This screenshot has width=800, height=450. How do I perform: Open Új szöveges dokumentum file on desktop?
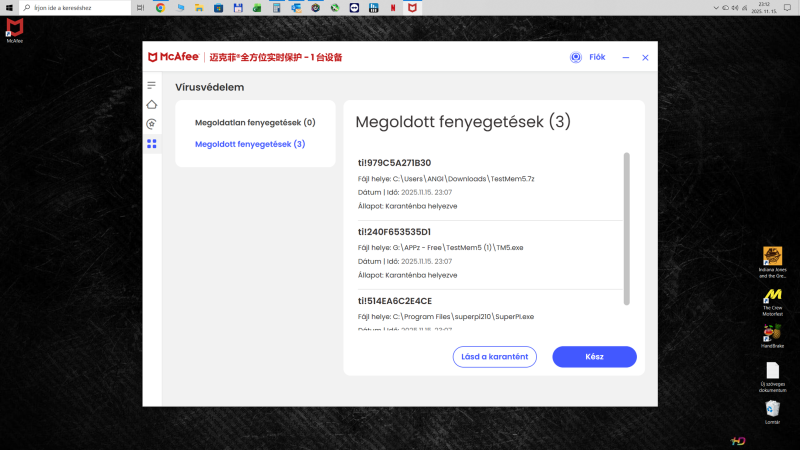[772, 378]
